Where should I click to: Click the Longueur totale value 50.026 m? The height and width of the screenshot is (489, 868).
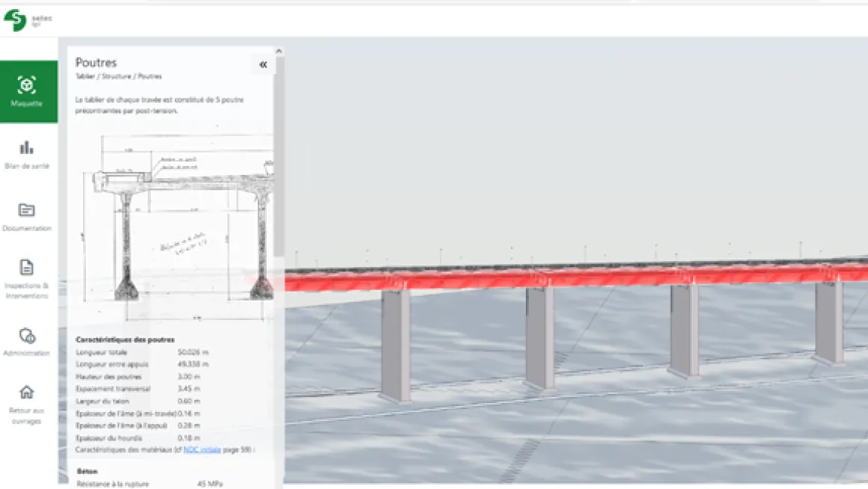(x=193, y=352)
